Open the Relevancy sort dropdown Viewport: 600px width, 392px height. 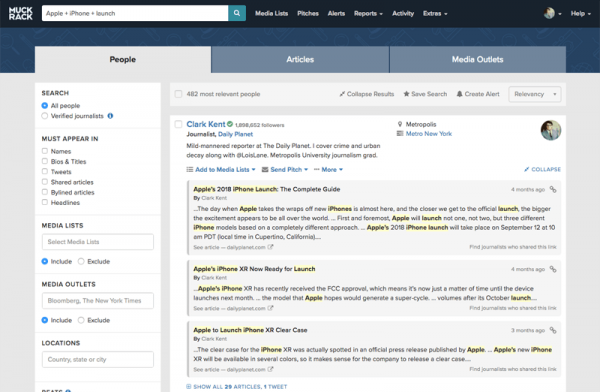[x=535, y=94]
